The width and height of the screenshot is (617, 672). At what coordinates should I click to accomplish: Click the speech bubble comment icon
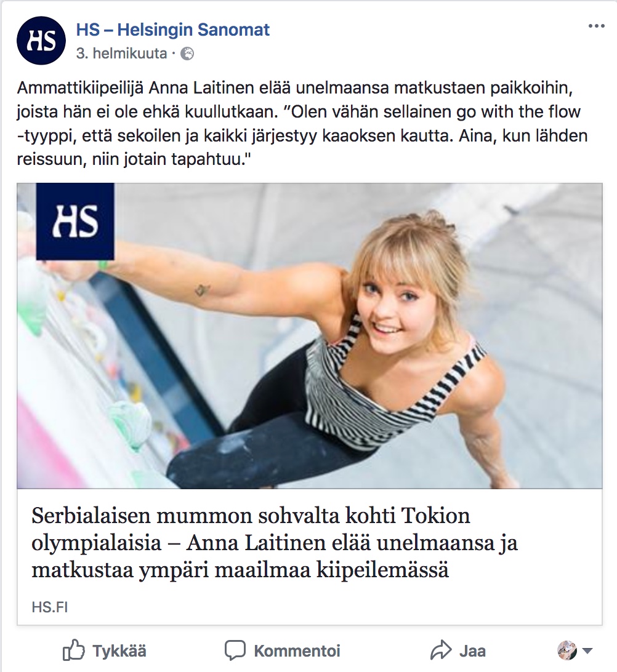[x=235, y=650]
